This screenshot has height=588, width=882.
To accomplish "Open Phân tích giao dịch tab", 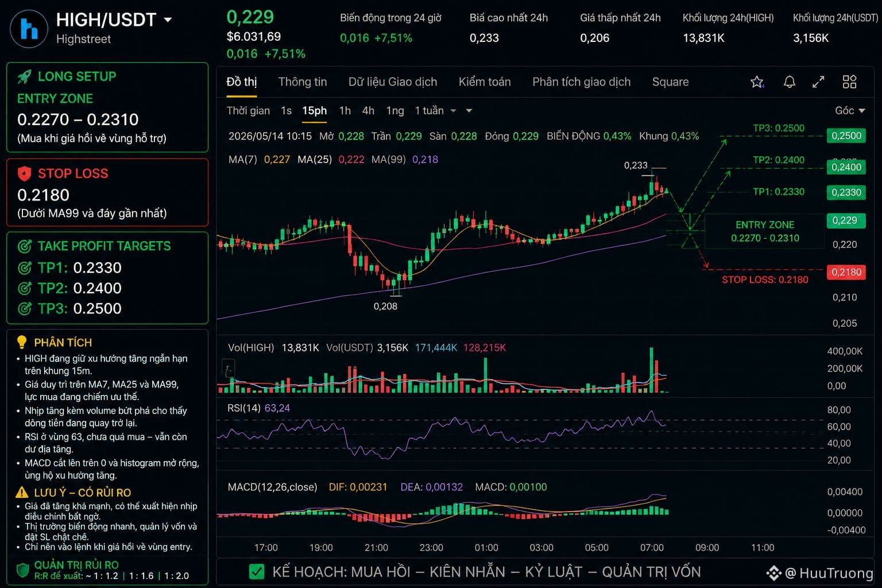I will pos(581,82).
